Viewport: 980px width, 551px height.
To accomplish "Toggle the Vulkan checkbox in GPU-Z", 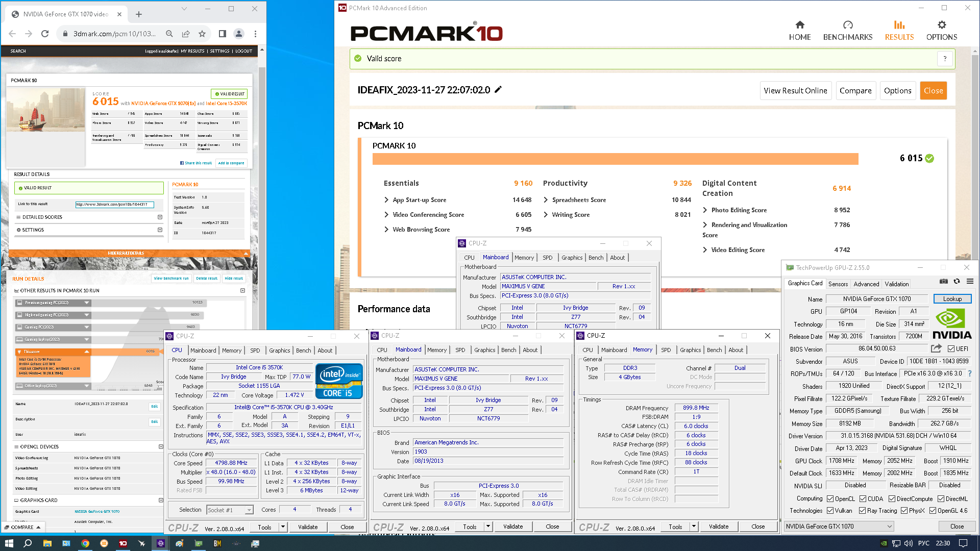I will pos(830,511).
